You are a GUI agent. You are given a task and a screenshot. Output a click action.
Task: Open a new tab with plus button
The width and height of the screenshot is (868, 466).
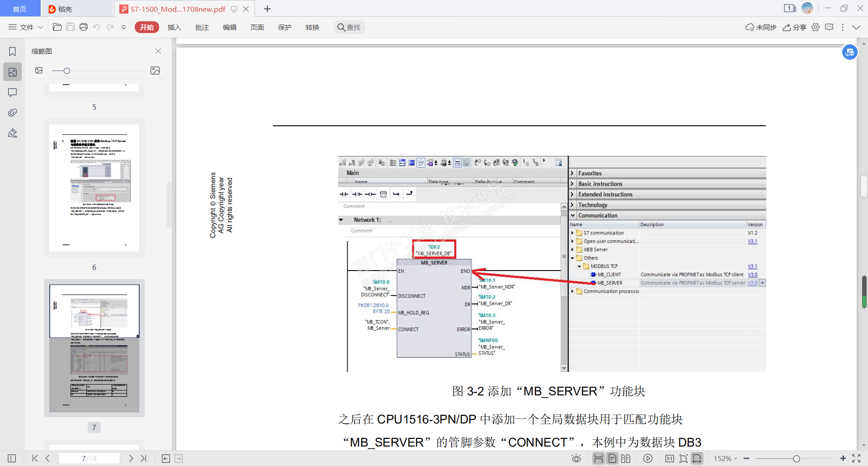click(267, 9)
